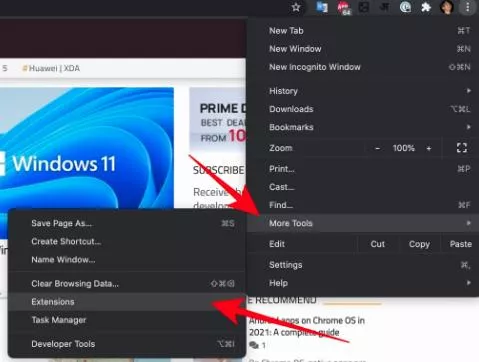The width and height of the screenshot is (479, 362).
Task: Expand the Bookmarks submenu
Action: [x=363, y=127]
